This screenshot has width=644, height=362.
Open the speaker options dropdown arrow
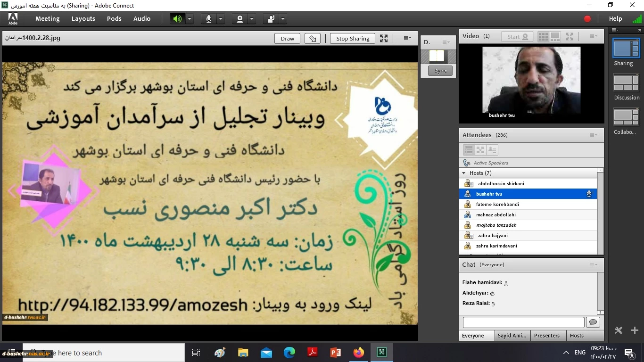click(190, 19)
